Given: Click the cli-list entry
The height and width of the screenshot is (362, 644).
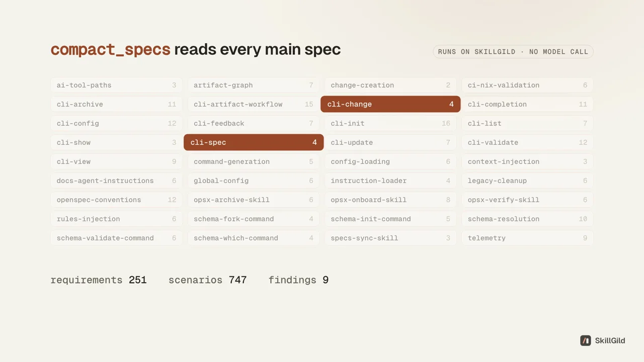Looking at the screenshot, I should pyautogui.click(x=527, y=123).
